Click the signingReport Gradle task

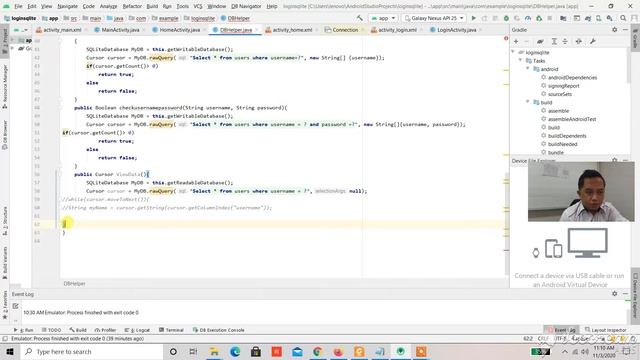[564, 86]
